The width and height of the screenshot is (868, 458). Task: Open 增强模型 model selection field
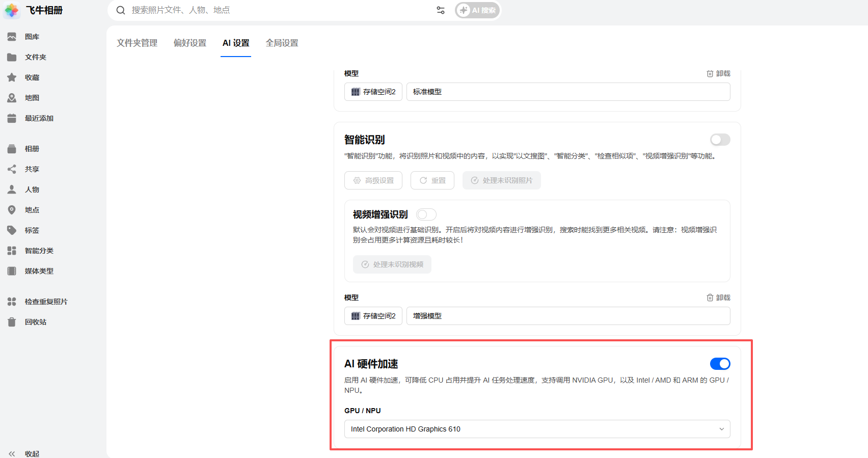point(568,316)
